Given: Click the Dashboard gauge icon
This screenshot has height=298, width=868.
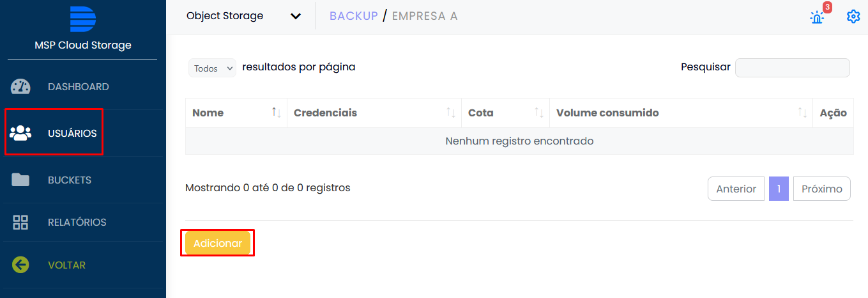Looking at the screenshot, I should (20, 87).
